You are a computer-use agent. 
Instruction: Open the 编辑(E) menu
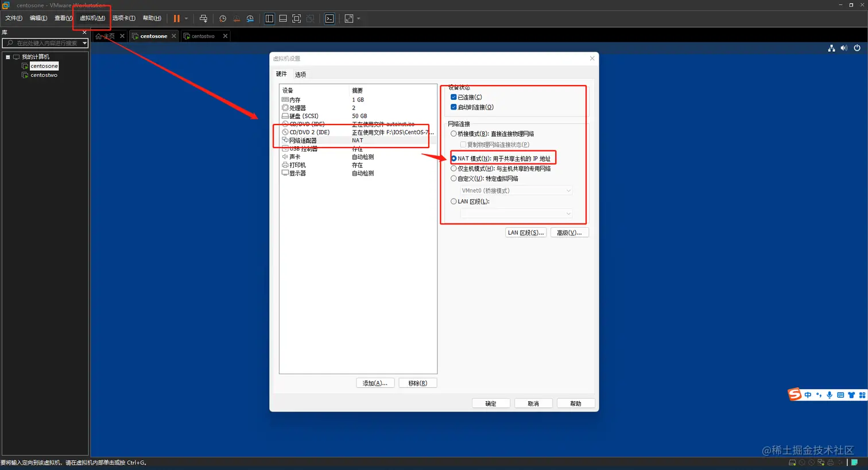pos(38,18)
